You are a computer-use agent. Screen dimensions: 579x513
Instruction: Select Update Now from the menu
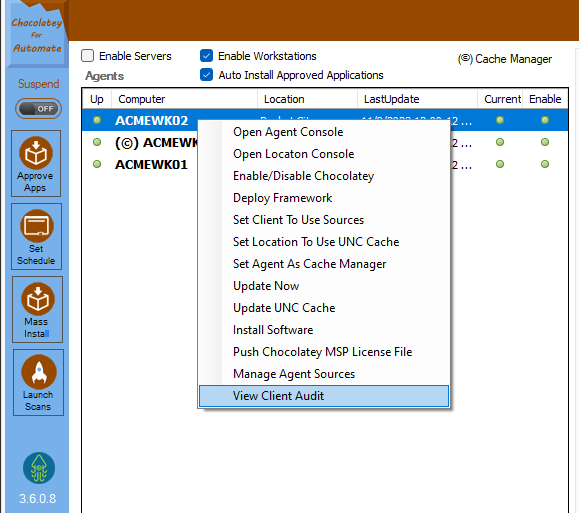[x=324, y=286]
